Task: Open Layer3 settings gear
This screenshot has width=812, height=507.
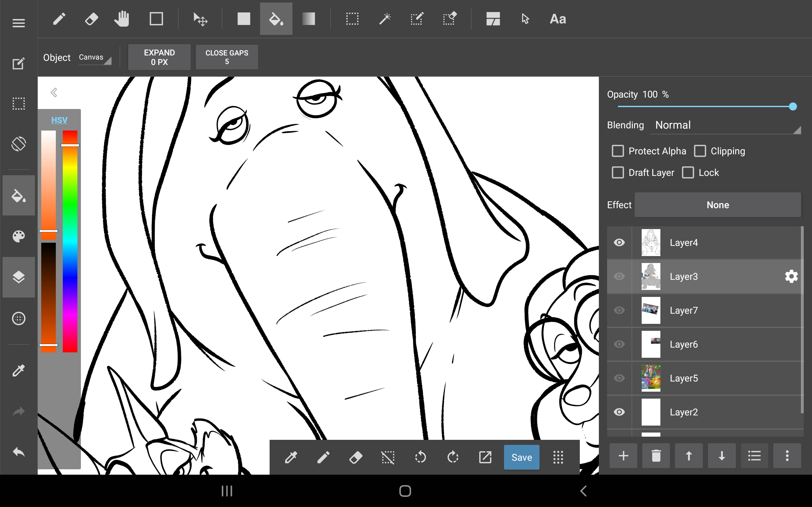Action: pos(791,276)
